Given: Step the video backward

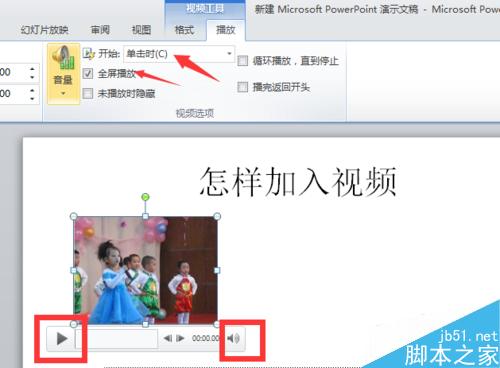Looking at the screenshot, I should (x=168, y=339).
